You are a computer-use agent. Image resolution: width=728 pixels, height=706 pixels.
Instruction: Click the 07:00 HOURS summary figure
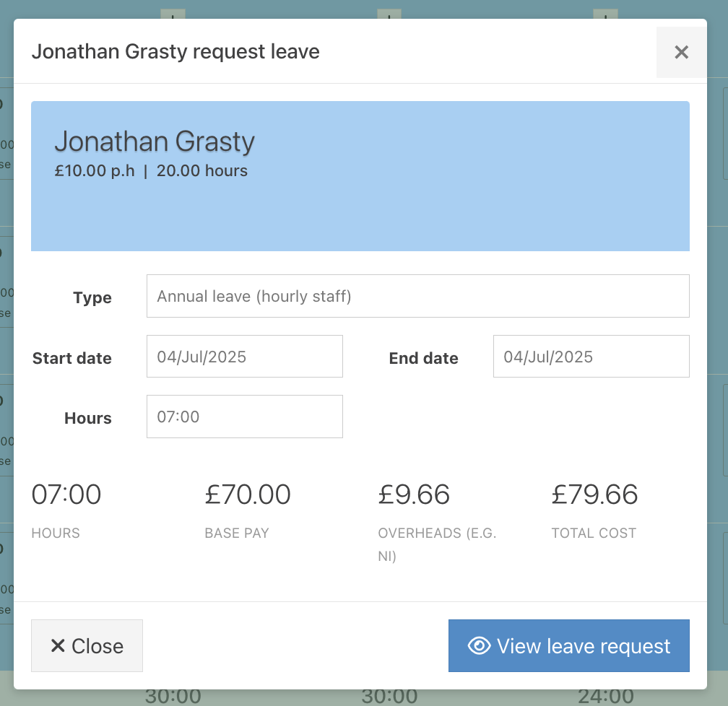pyautogui.click(x=66, y=494)
